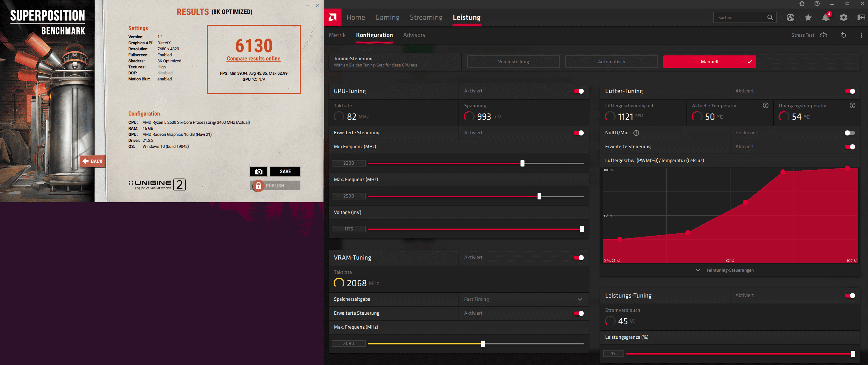Click the Back arrow in Superposition
The height and width of the screenshot is (365, 868).
92,161
